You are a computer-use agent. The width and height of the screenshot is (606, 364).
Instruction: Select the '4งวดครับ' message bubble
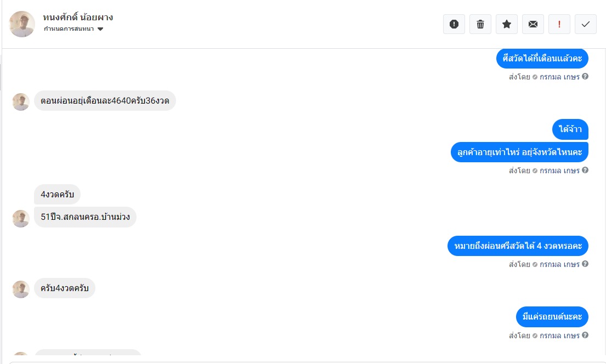57,195
